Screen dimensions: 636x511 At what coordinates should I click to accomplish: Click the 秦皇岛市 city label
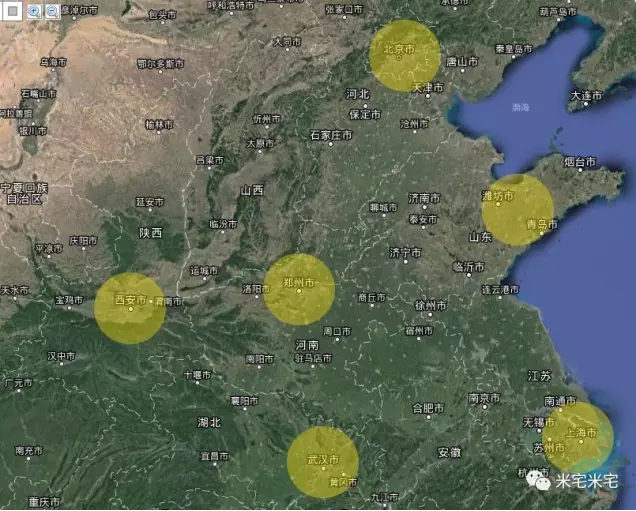point(514,49)
